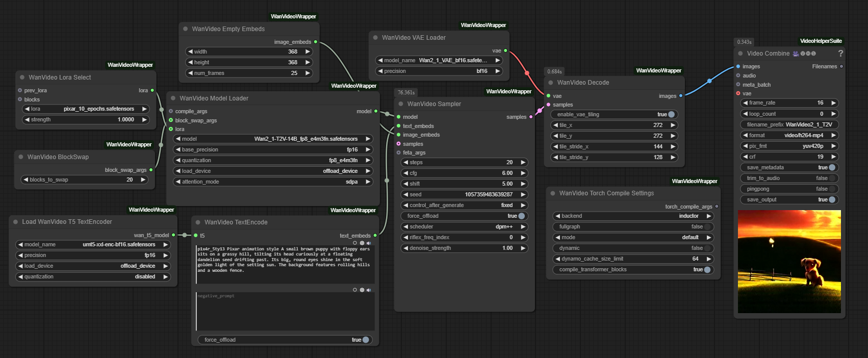The image size is (868, 358).
Task: Click the strength slider in WanVideo Lora Select
Action: pyautogui.click(x=86, y=120)
